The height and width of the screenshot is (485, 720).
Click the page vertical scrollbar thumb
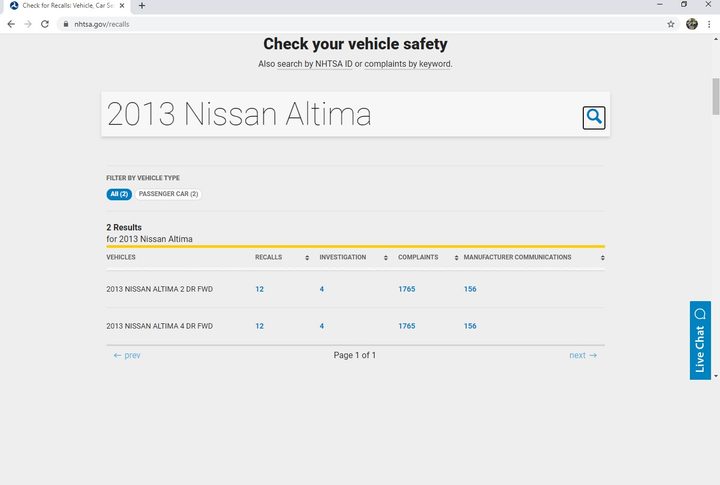coord(715,96)
